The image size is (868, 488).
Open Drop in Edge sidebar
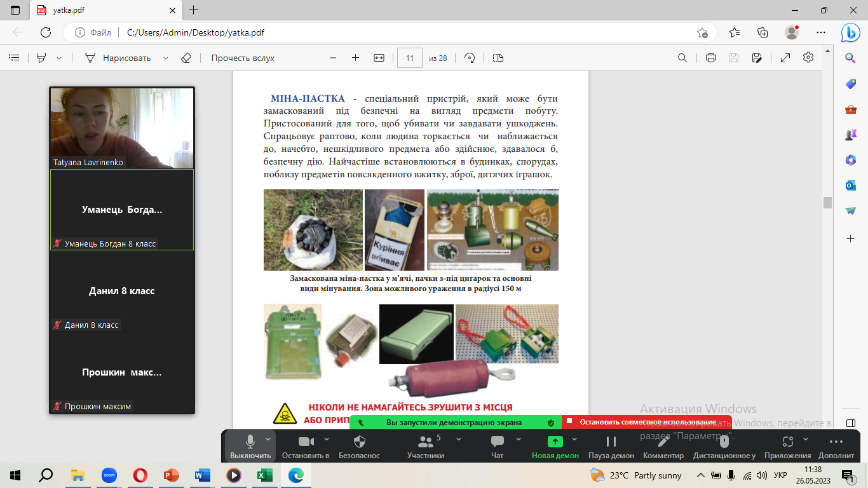851,211
